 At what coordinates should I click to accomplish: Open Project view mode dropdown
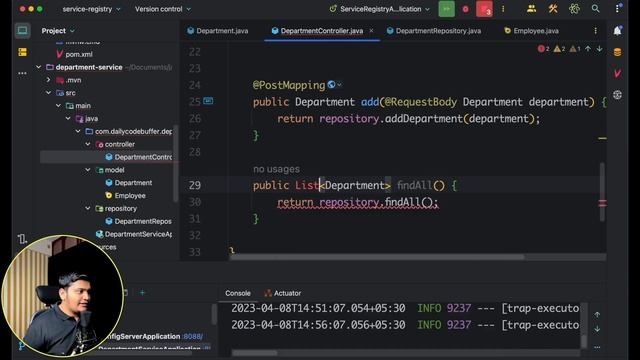(58, 31)
